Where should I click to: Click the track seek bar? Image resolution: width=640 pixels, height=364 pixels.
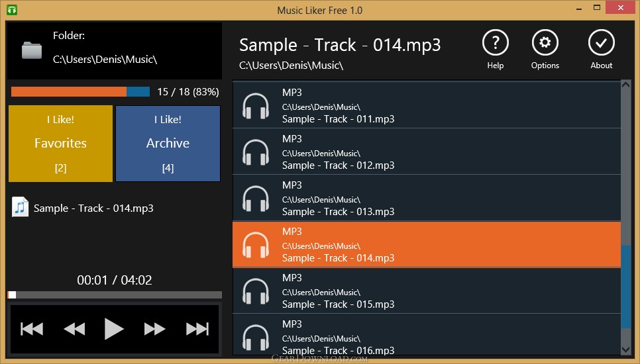(115, 295)
